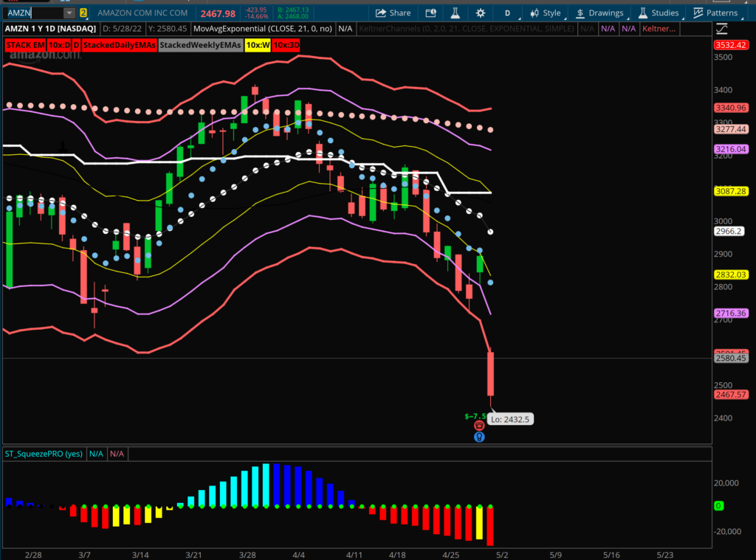The height and width of the screenshot is (560, 756).
Task: Click the bid price B: 2467.13
Action: pos(293,10)
